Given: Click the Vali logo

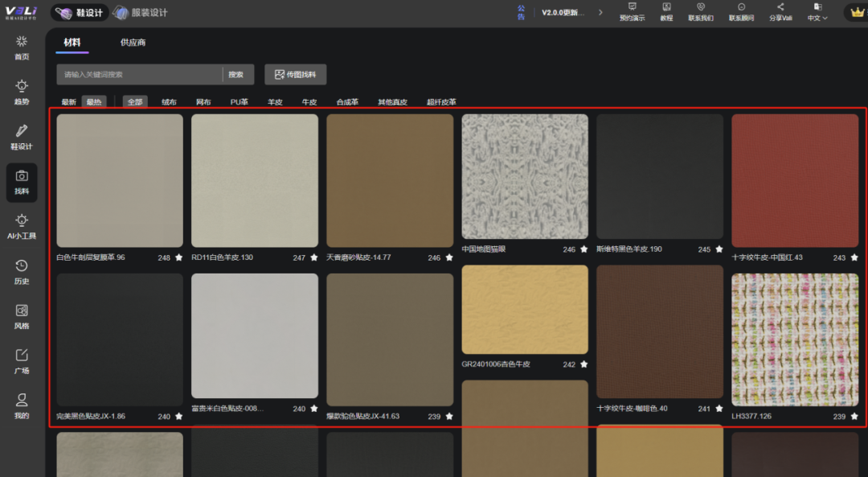Looking at the screenshot, I should pos(21,13).
